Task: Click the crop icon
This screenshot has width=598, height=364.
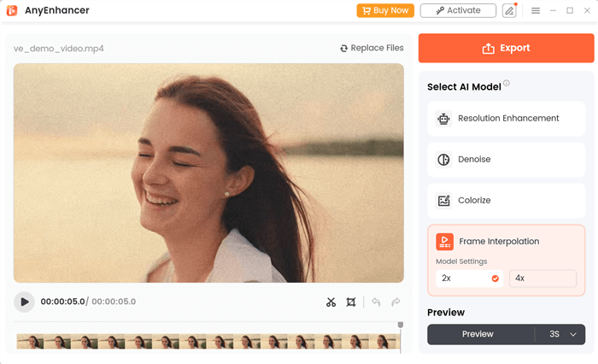Action: click(x=350, y=302)
